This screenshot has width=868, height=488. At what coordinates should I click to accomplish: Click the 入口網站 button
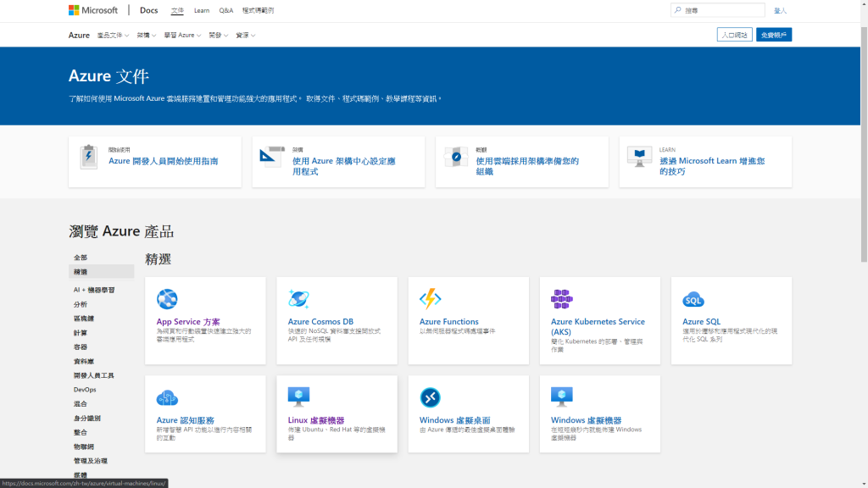[734, 35]
